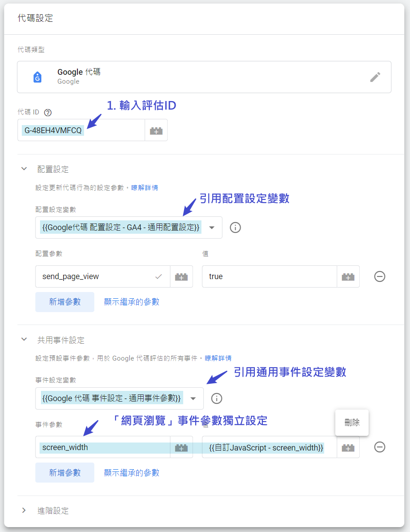Screen dimensions: 410x532
Task: Show info for 配置設定變數 selection
Action: pyautogui.click(x=235, y=227)
